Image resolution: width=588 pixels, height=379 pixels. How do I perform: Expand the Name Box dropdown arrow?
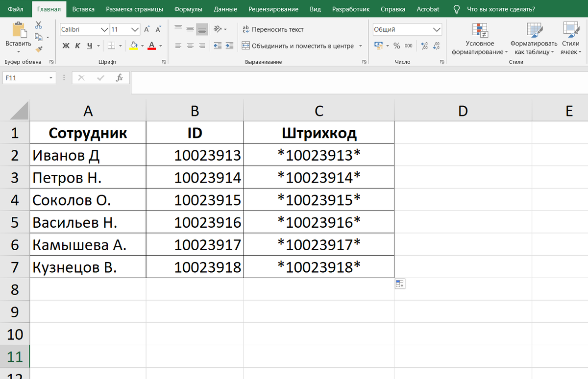click(51, 78)
